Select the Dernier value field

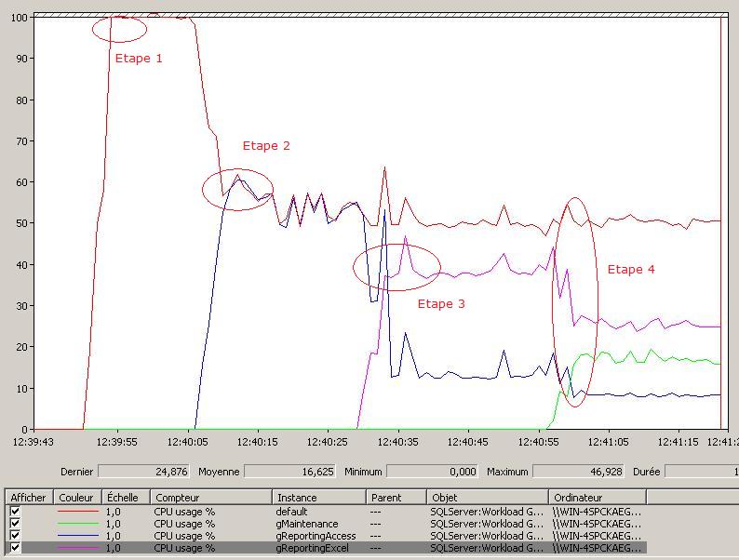coord(144,472)
